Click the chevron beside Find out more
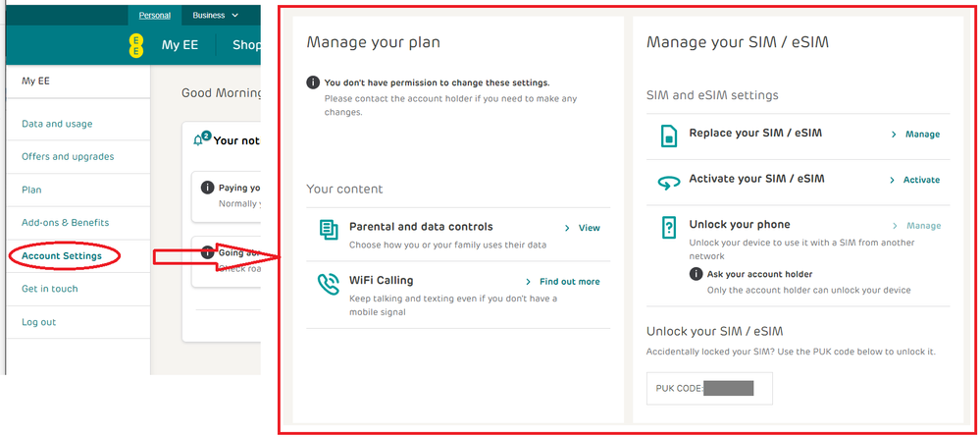 point(528,282)
